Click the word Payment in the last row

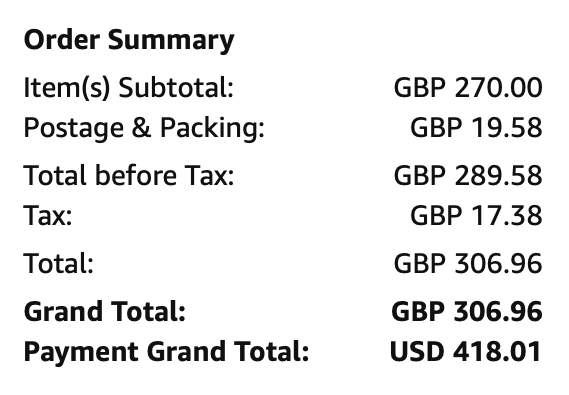coord(81,352)
